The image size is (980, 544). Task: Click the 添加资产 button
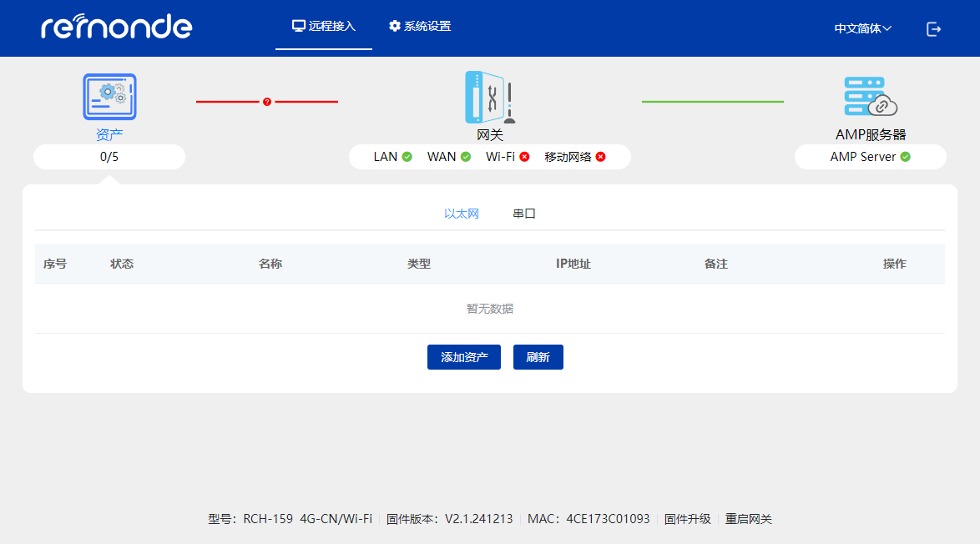click(464, 357)
